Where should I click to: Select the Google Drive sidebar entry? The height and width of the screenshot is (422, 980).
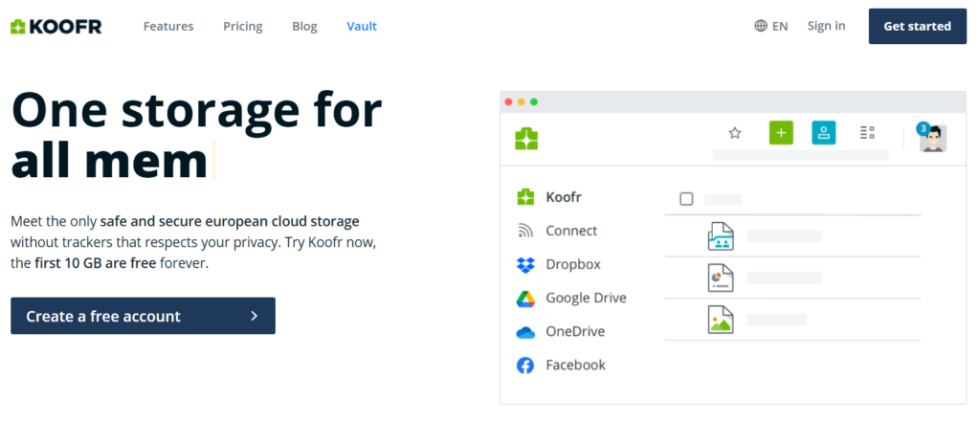click(586, 298)
